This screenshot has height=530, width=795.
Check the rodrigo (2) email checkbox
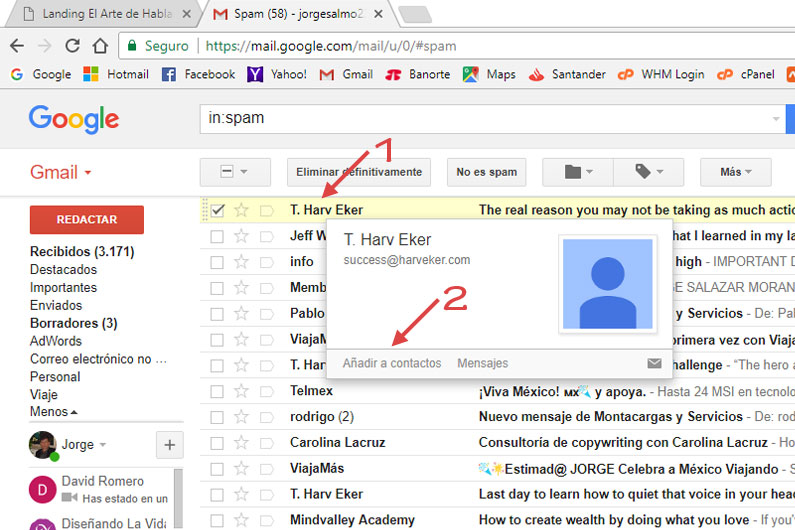pyautogui.click(x=217, y=417)
